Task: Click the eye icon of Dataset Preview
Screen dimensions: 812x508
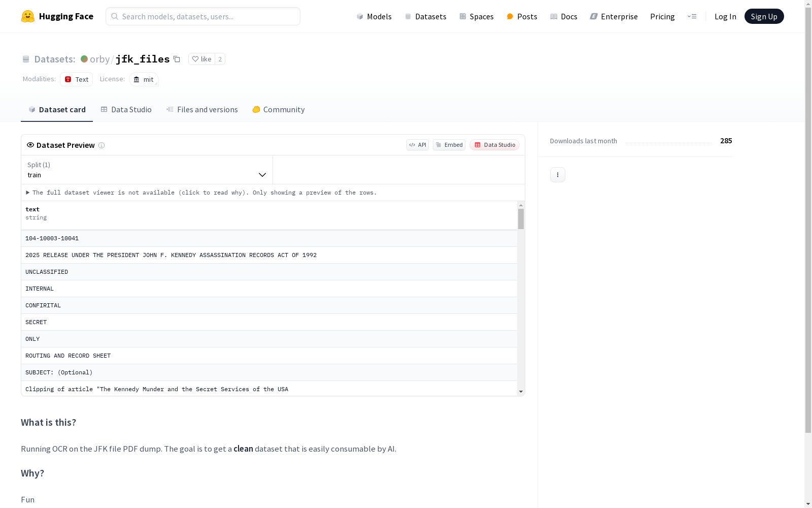Action: pos(30,145)
